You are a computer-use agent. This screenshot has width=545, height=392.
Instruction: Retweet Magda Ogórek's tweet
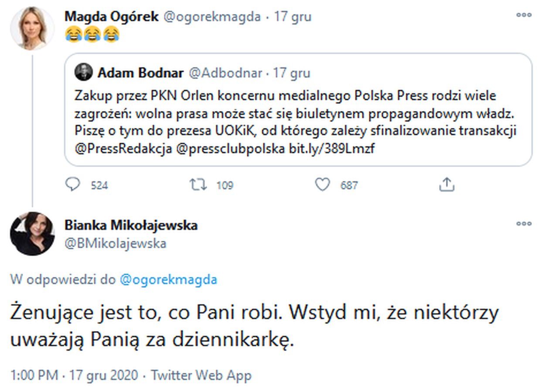[198, 185]
